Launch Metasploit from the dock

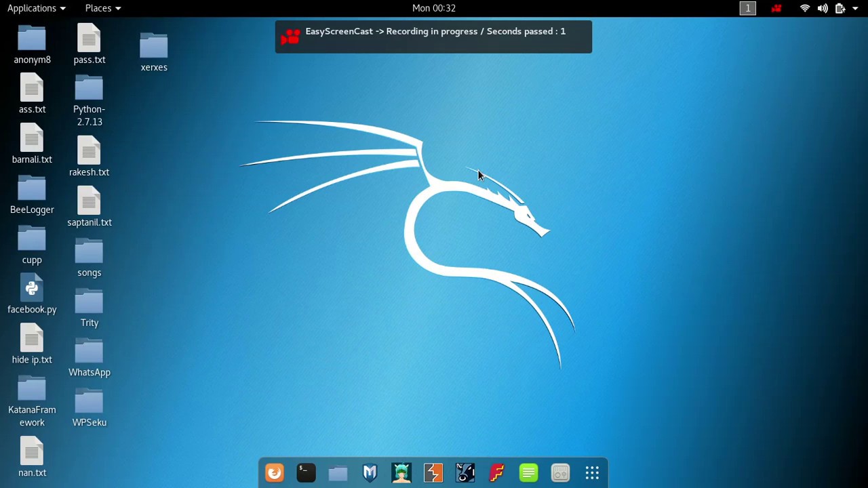[x=370, y=472]
